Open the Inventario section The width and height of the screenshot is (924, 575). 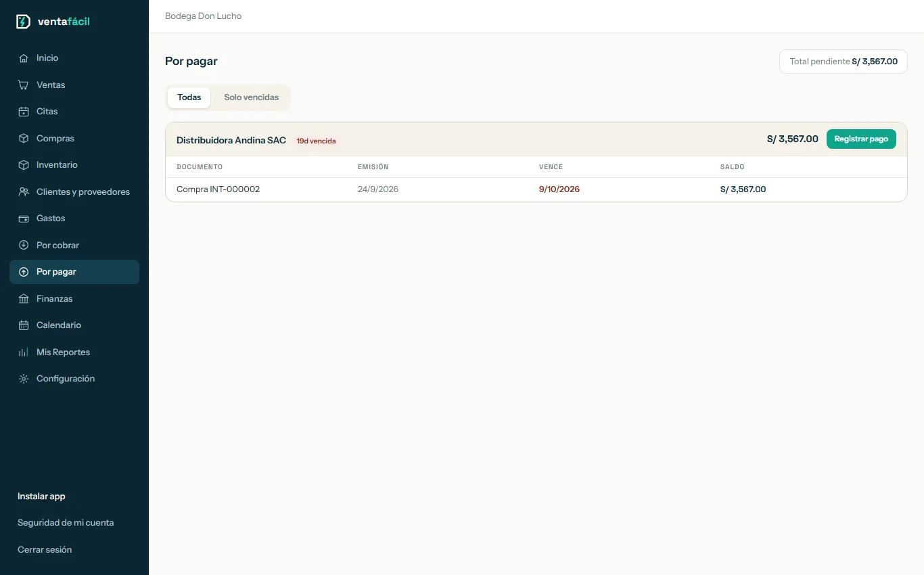click(x=74, y=165)
